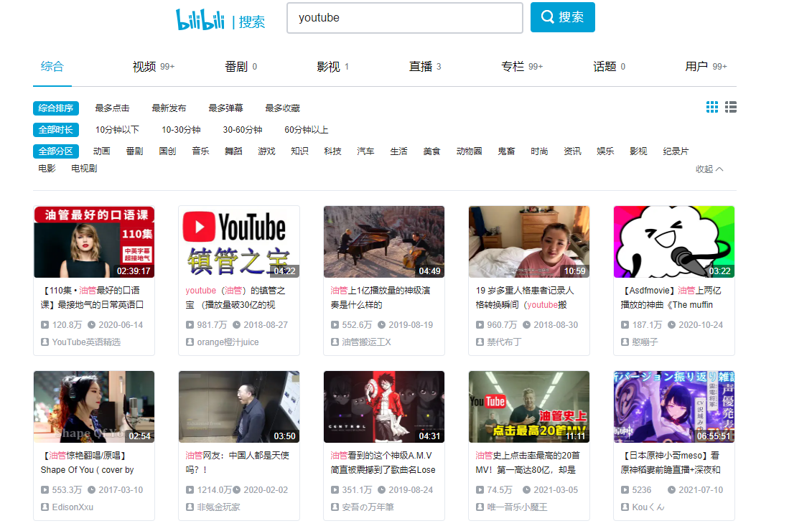Filter by 纪录片 category
Image resolution: width=812 pixels, height=526 pixels.
pyautogui.click(x=676, y=151)
